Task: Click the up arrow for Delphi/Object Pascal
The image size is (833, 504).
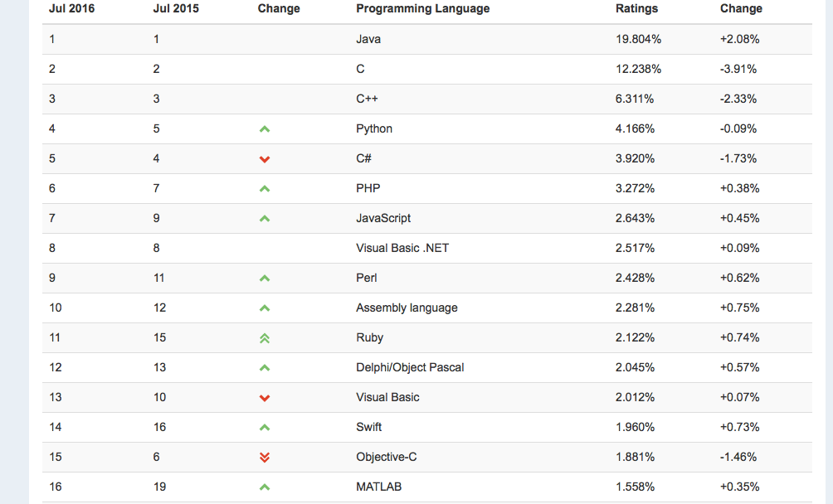Action: [265, 368]
